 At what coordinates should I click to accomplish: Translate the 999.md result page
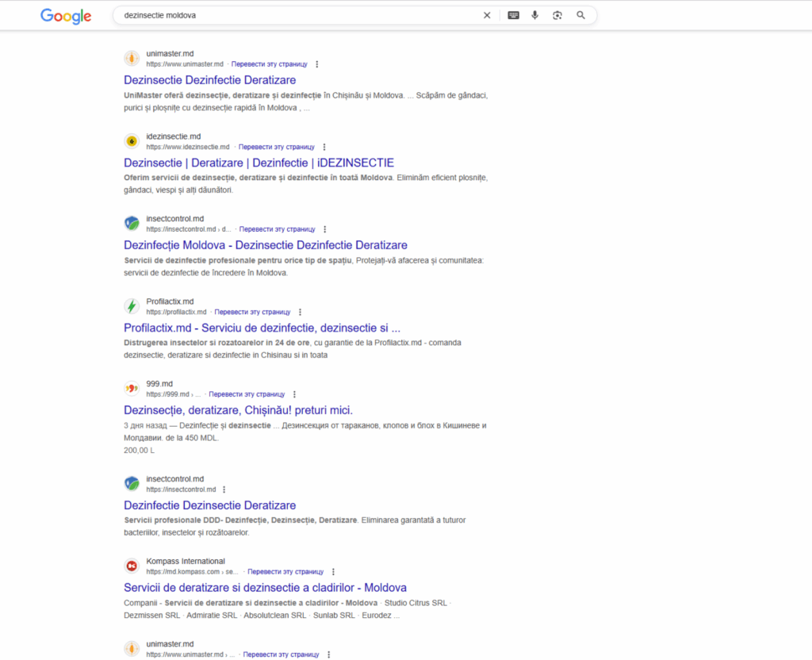coord(247,394)
